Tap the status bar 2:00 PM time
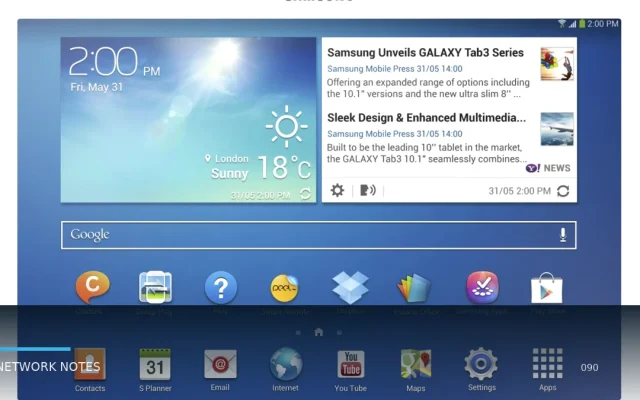Screen dimensions: 640x400 (x=603, y=24)
